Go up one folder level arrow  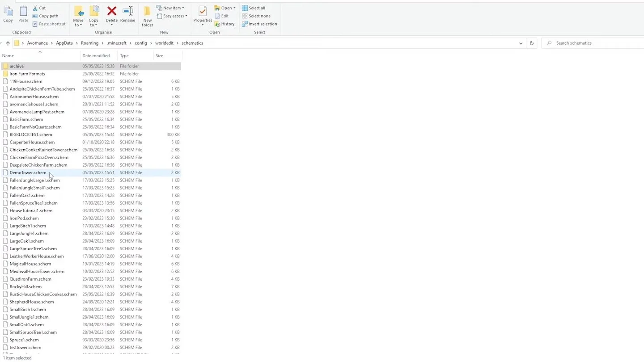[x=8, y=43]
